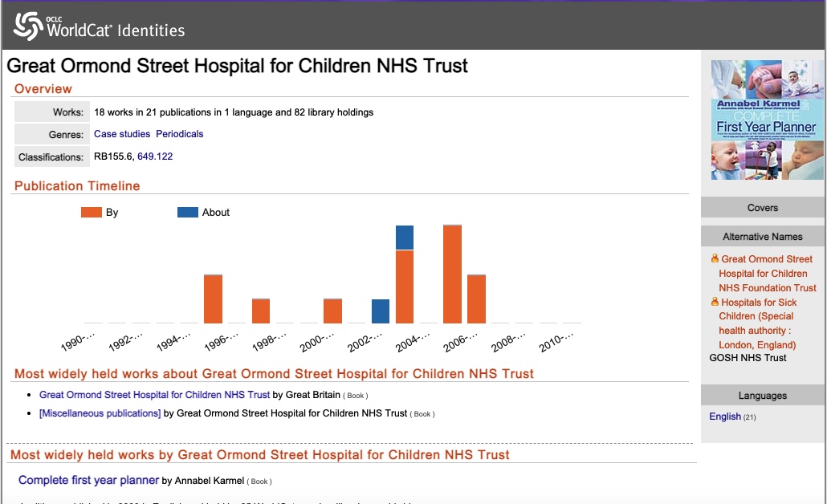
Task: Click person icon beside Hospitals for Sick Children
Action: pos(715,303)
